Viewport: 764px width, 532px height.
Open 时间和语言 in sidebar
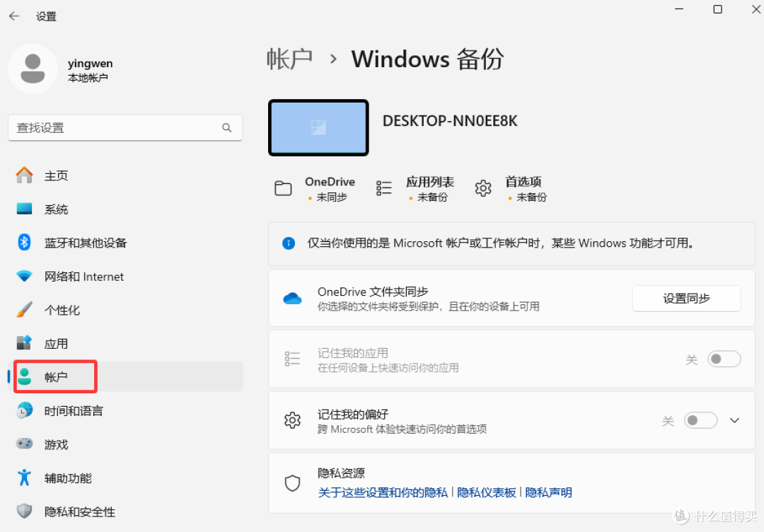coord(125,410)
